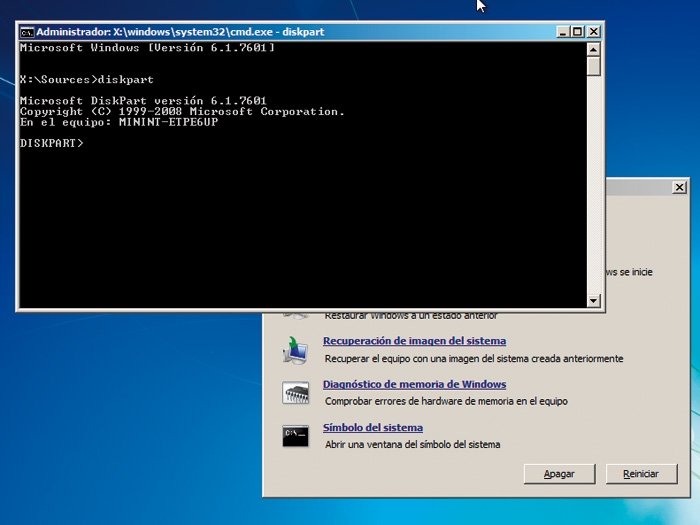Click 'Comprobar errores de hardware de memoria' description
This screenshot has width=700, height=525.
tap(446, 401)
